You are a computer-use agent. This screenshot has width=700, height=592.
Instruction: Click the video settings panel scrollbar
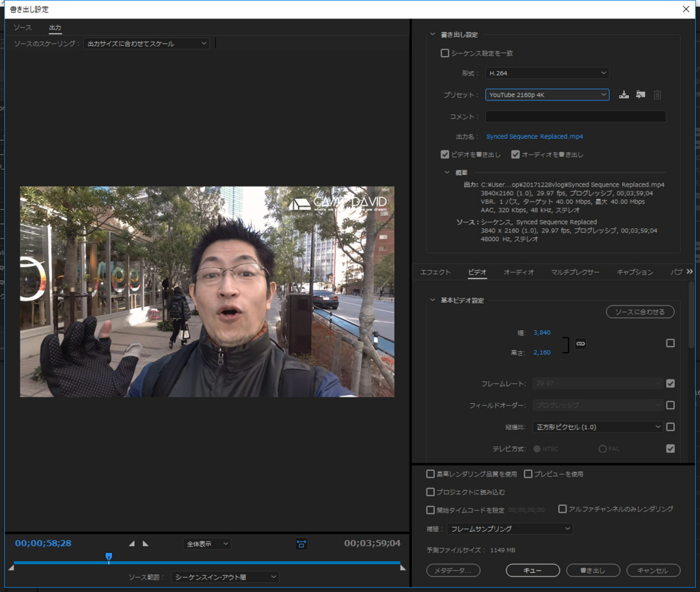[x=692, y=314]
